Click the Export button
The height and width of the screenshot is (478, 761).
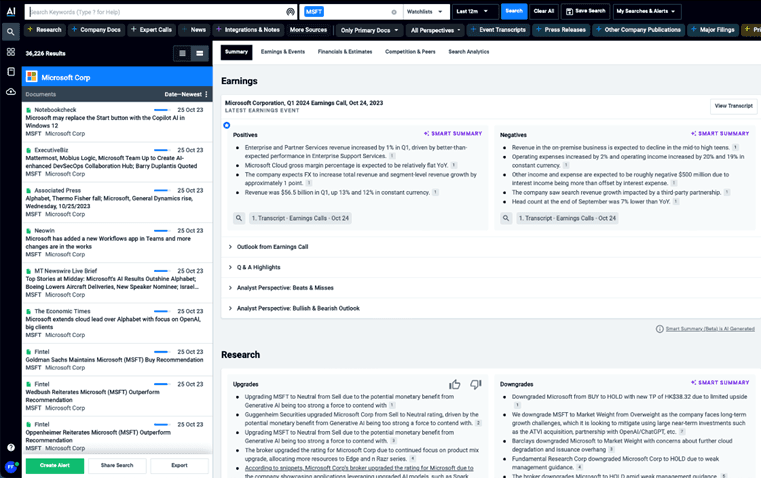[x=179, y=465]
